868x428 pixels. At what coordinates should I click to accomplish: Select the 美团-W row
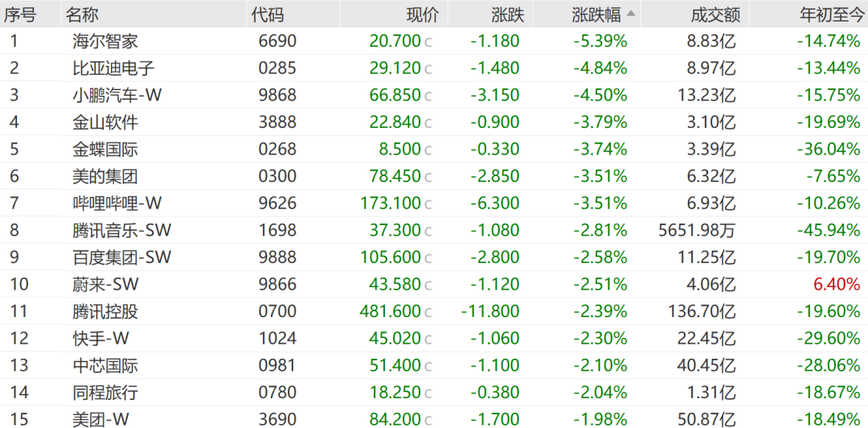tap(100, 419)
